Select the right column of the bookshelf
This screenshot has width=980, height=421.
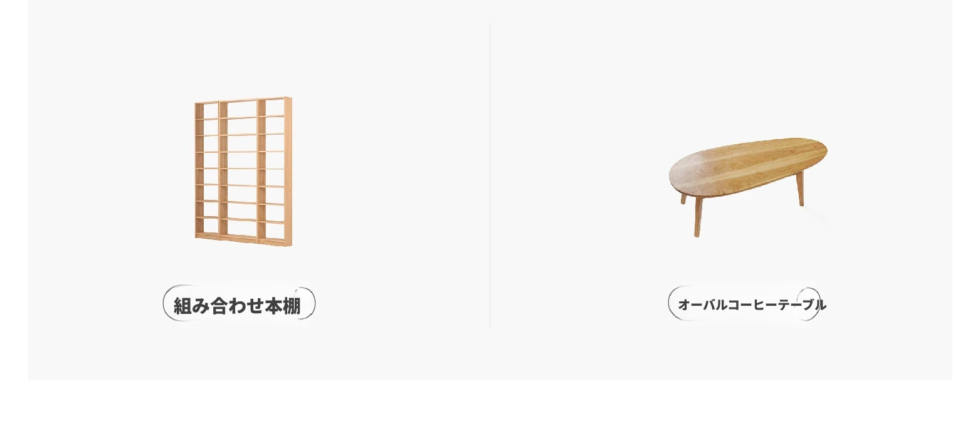275,170
